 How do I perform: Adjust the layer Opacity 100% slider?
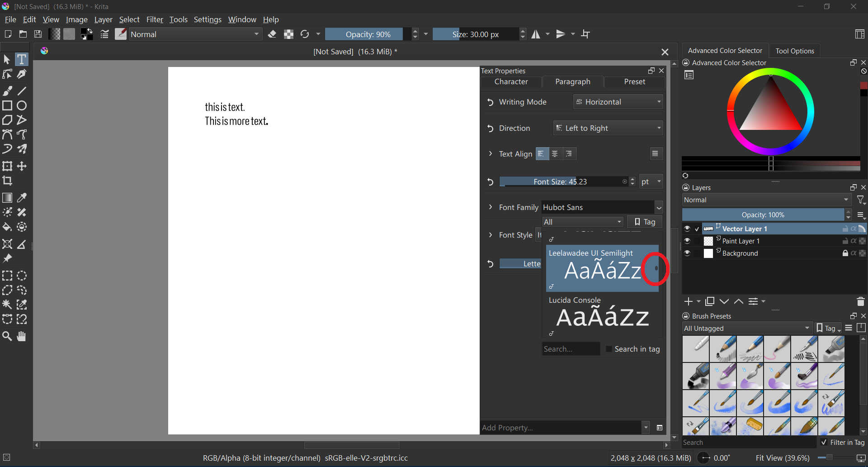click(763, 214)
